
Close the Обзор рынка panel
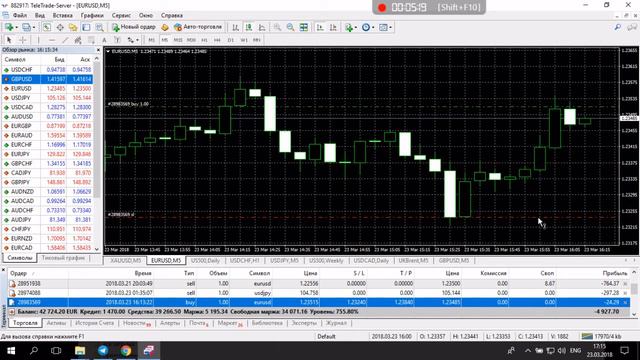(98, 50)
